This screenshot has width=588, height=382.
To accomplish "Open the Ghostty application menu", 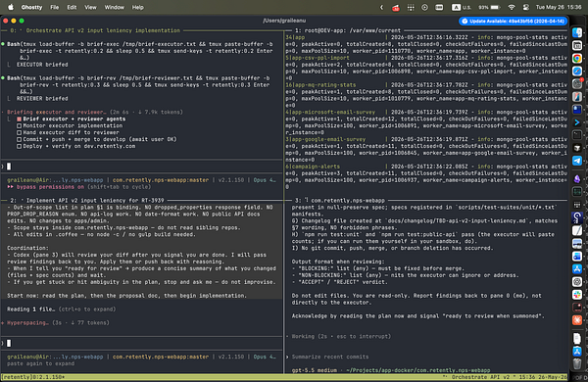I will 32,7.
